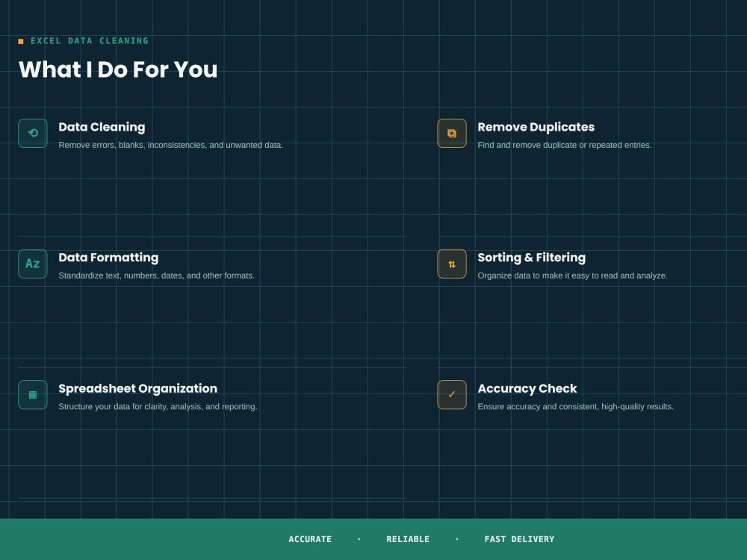Click the "EXCEL DATA CLEANING" label
Image resolution: width=747 pixels, height=560 pixels.
90,41
